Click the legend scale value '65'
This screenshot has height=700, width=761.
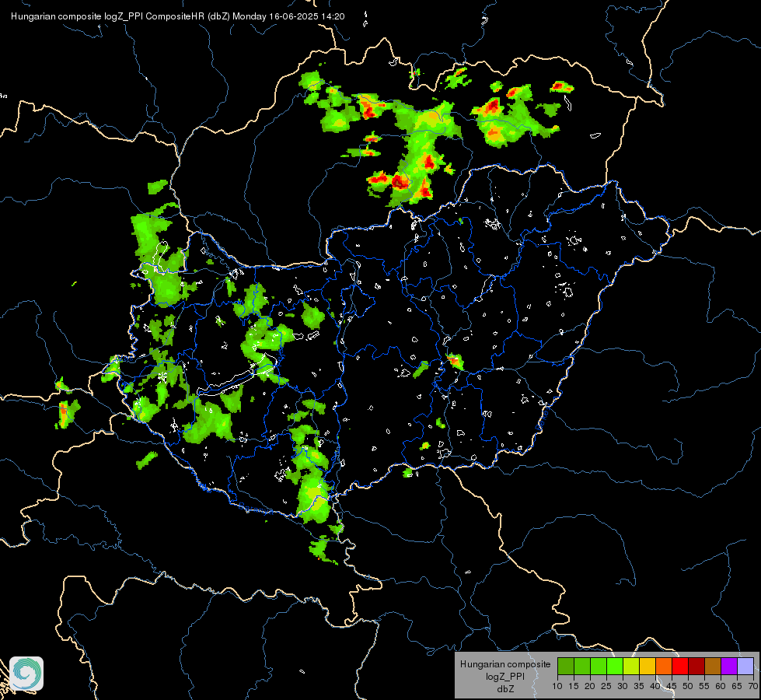737,687
